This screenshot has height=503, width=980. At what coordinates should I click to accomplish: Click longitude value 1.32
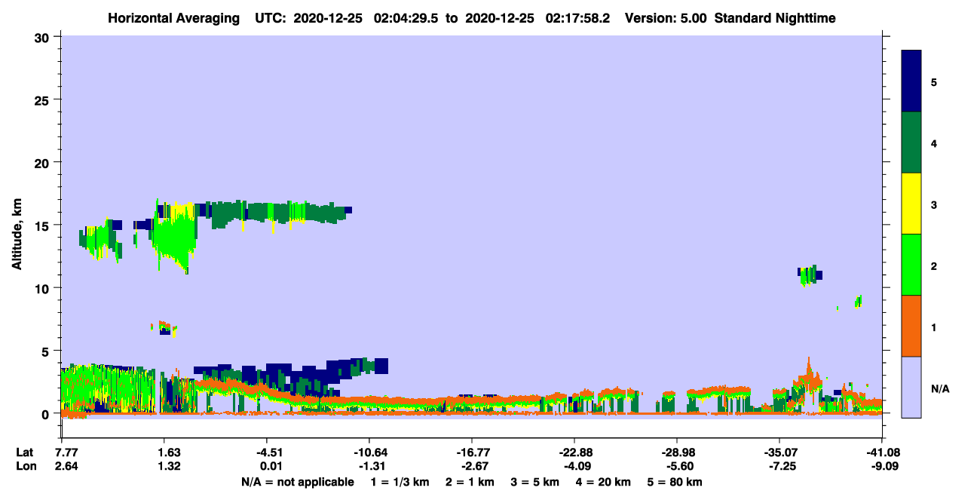(169, 466)
